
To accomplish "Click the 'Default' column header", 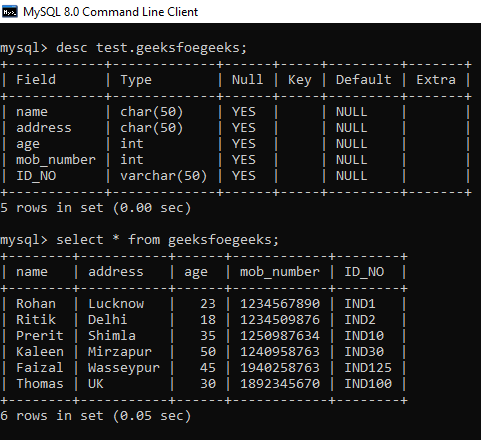I will (364, 80).
